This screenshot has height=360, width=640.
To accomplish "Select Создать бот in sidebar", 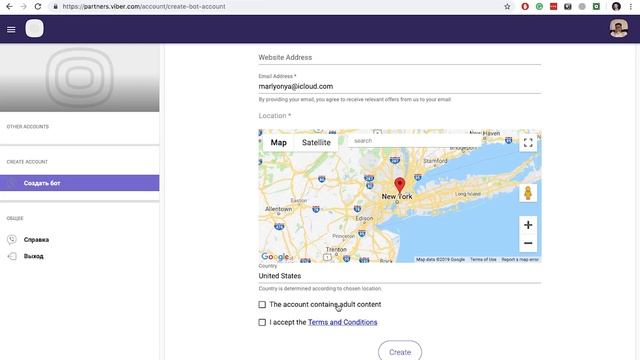I will tap(80, 183).
